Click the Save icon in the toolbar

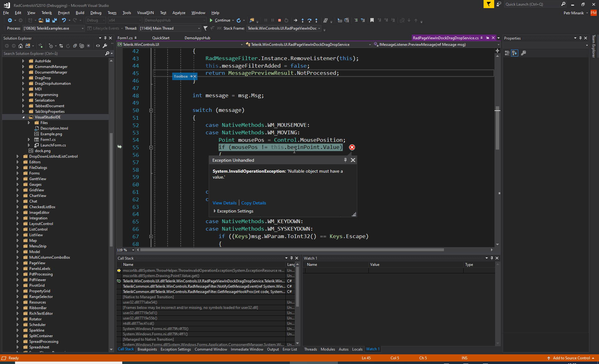point(48,20)
